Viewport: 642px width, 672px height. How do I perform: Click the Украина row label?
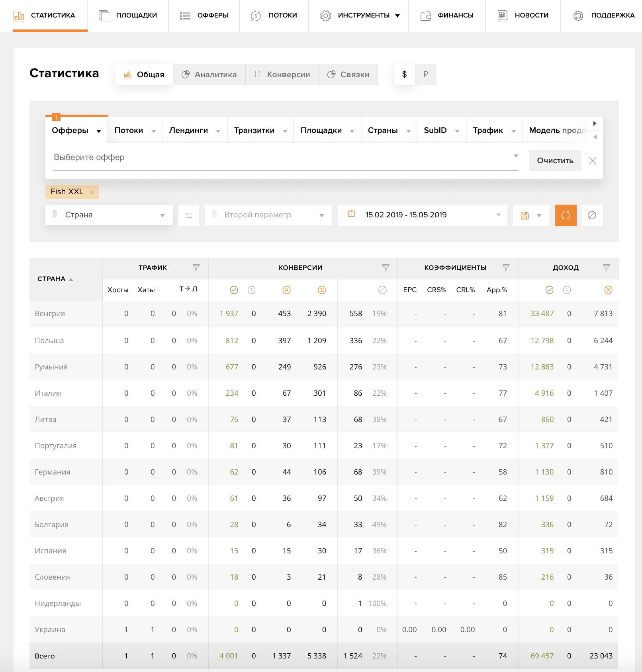point(50,630)
